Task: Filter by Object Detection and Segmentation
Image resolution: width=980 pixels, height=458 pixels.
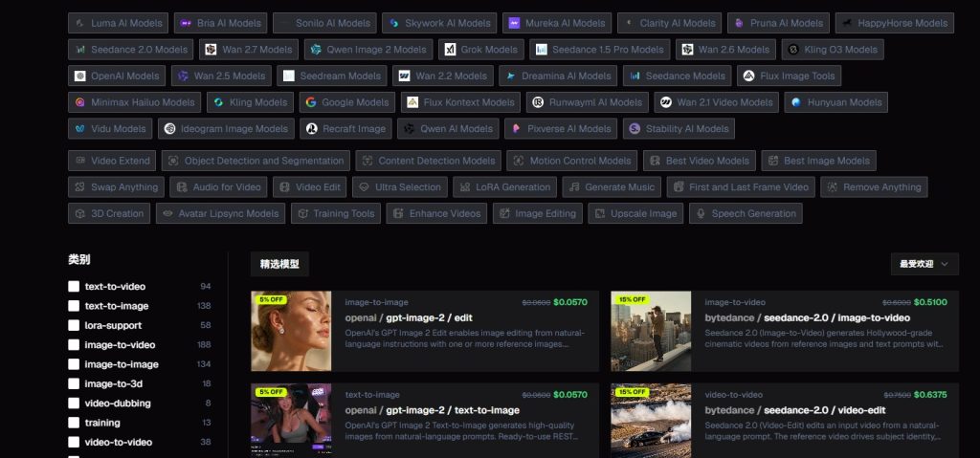Action: pos(256,161)
